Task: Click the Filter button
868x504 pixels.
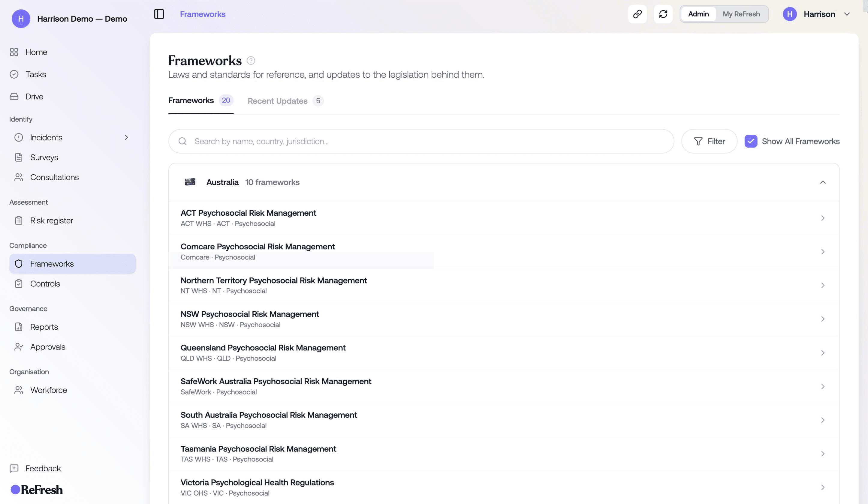Action: tap(709, 141)
